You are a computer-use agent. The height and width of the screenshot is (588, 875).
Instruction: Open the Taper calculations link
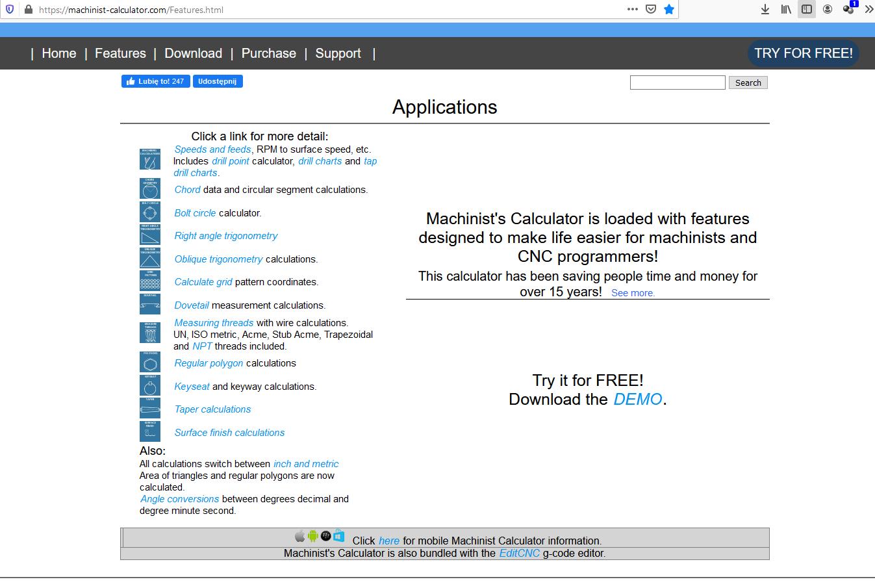(x=212, y=409)
